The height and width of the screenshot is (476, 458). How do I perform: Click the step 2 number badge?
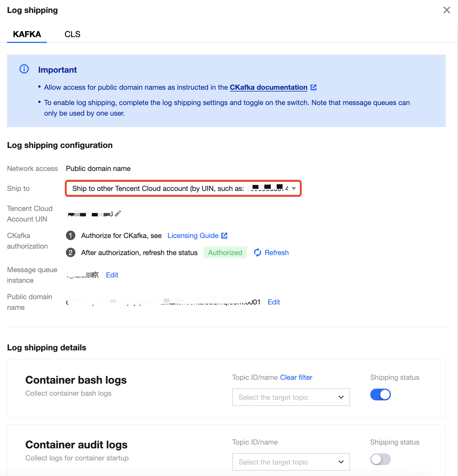click(x=71, y=253)
